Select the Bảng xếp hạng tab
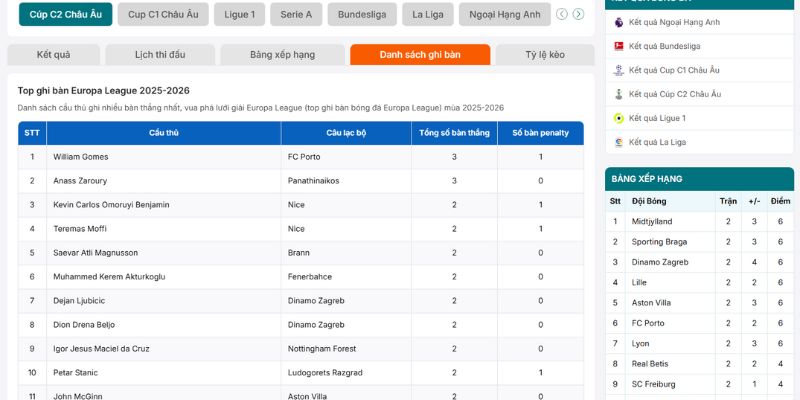This screenshot has width=800, height=400. pyautogui.click(x=281, y=55)
